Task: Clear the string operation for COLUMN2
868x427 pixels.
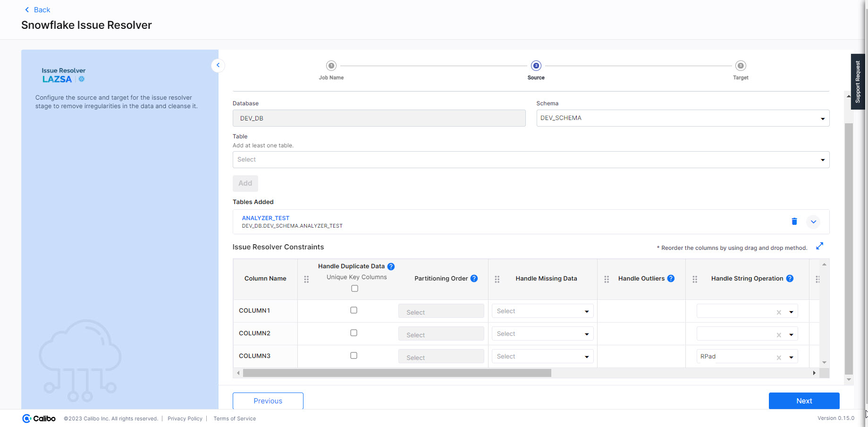Action: click(779, 335)
